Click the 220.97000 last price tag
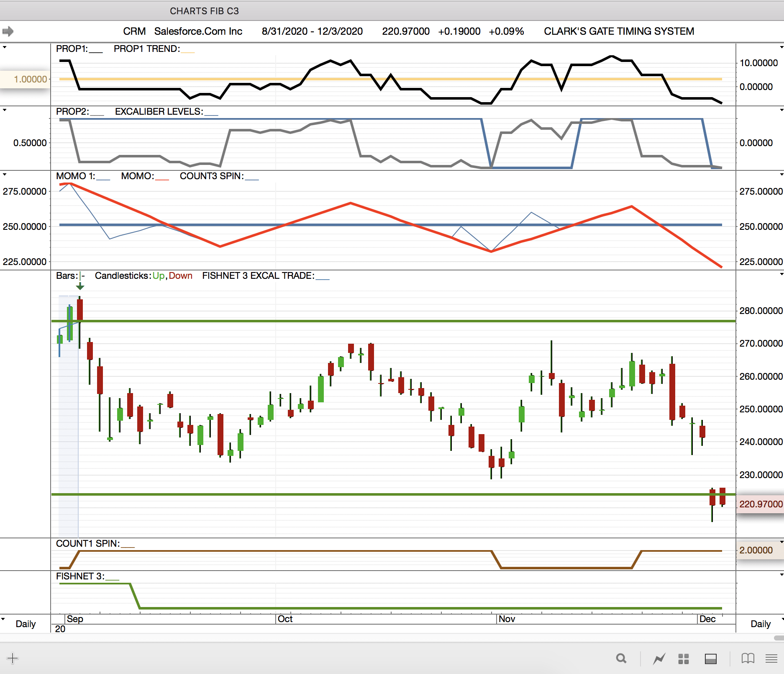The width and height of the screenshot is (784, 674). point(760,504)
